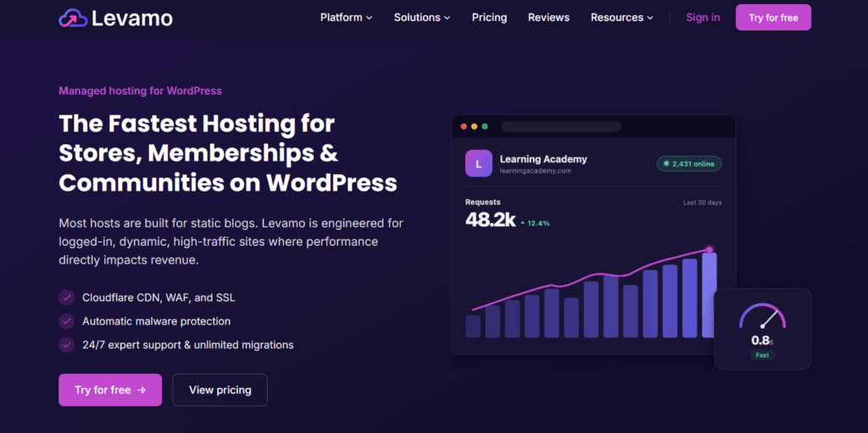Open the Reviews page
This screenshot has width=868, height=433.
(x=548, y=18)
